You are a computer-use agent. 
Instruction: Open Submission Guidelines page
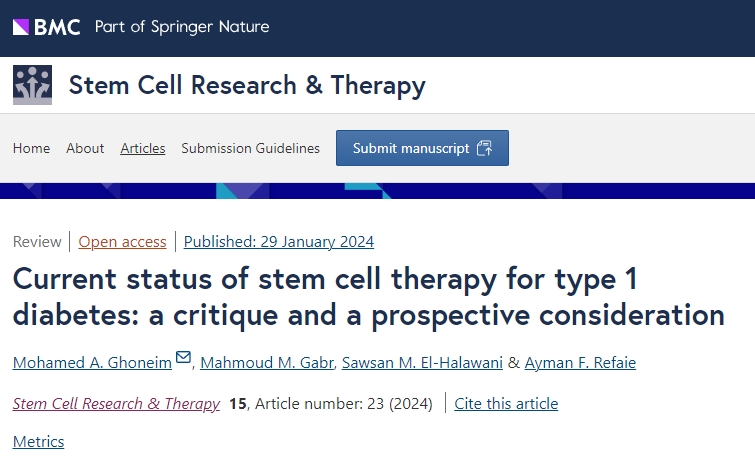(x=250, y=148)
